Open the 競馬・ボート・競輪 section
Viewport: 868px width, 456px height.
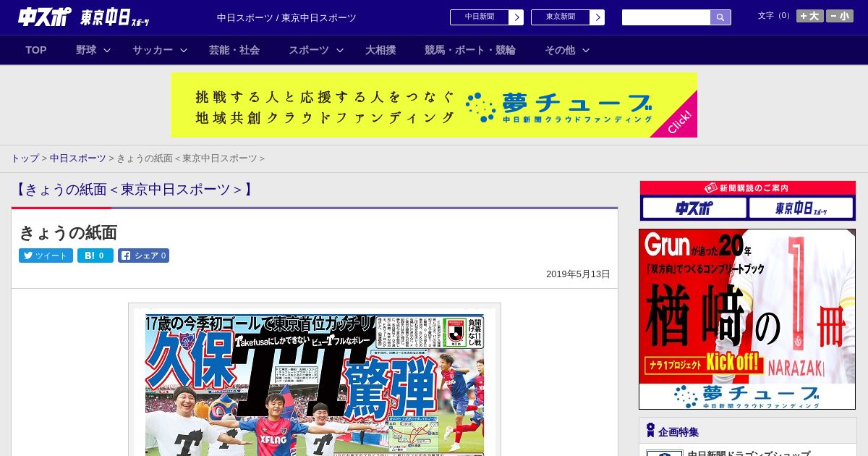point(470,50)
